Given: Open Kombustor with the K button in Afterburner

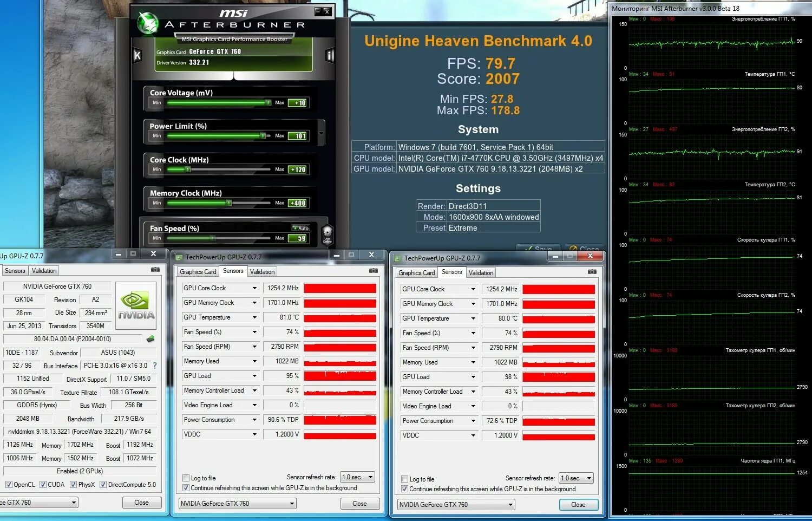Looking at the screenshot, I should pos(137,55).
